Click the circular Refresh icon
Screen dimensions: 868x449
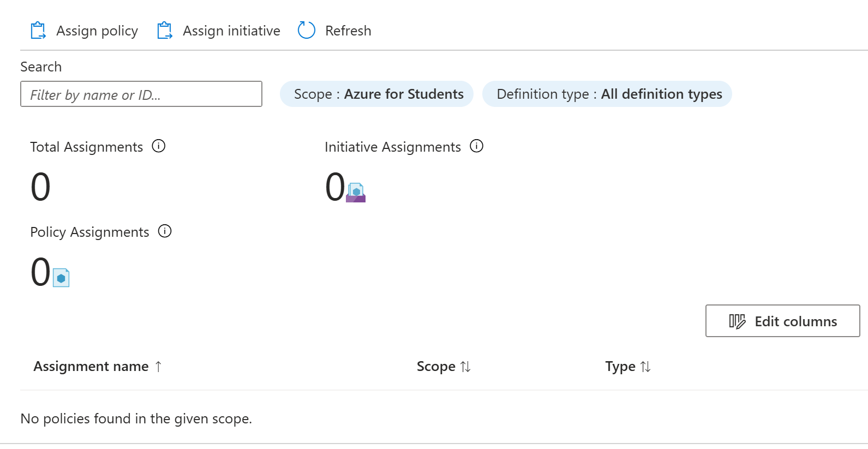[307, 31]
